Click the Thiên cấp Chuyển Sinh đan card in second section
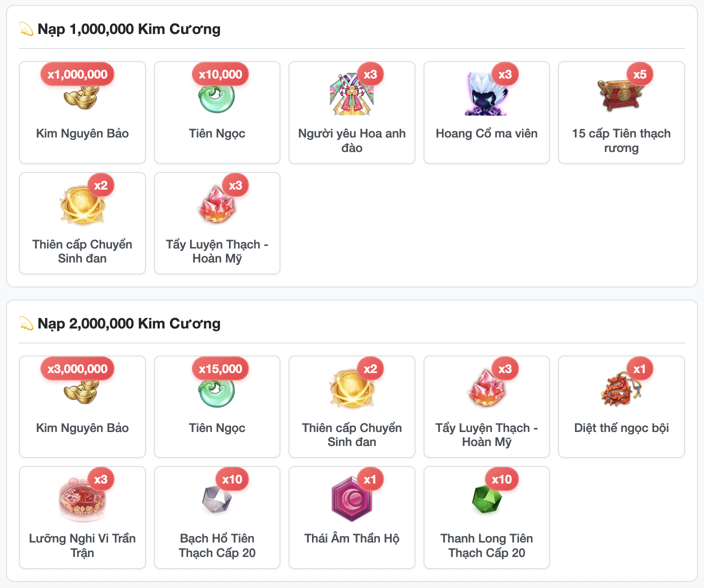Viewport: 704px width, 588px height. [351, 406]
